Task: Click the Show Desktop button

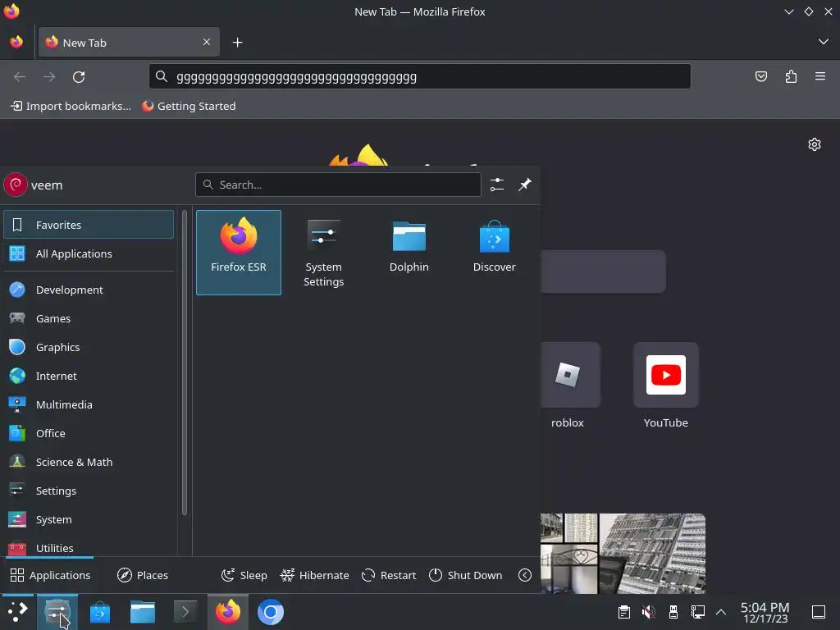Action: tap(819, 612)
